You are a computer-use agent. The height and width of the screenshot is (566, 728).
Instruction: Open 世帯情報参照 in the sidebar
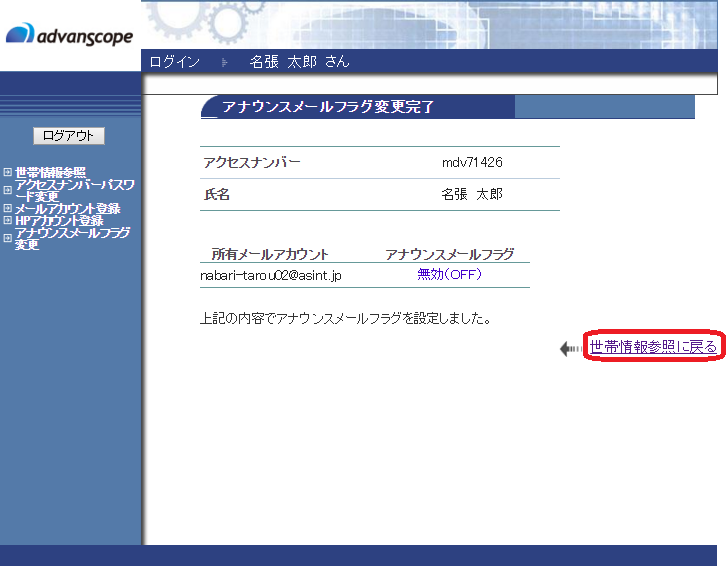pyautogui.click(x=50, y=172)
